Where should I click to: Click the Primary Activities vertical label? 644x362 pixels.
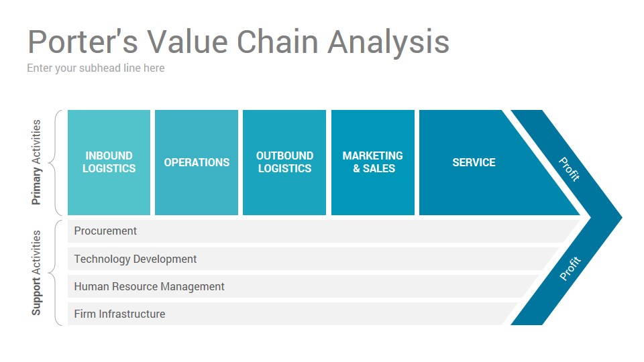[x=36, y=162]
